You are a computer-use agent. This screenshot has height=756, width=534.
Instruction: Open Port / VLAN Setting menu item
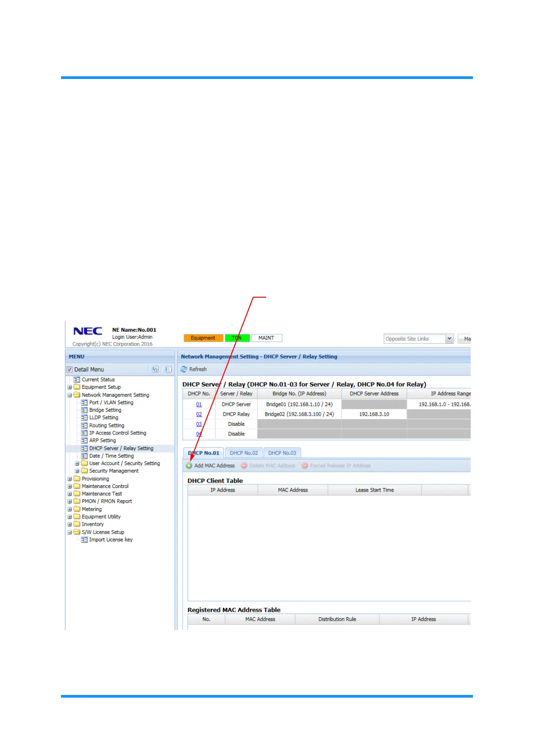111,403
